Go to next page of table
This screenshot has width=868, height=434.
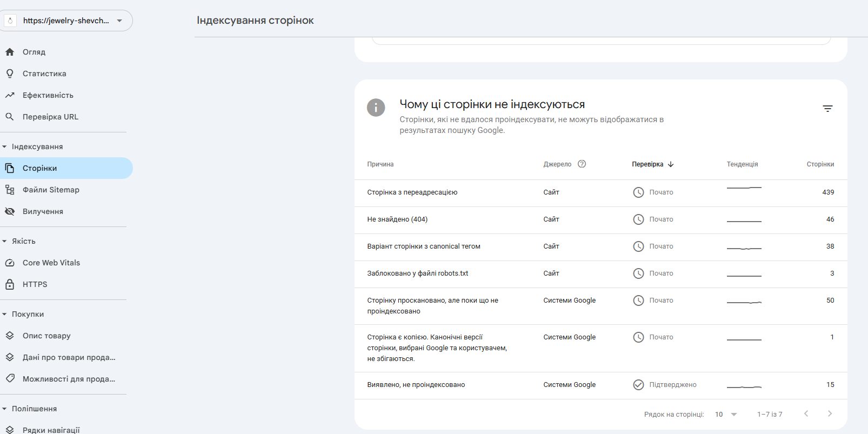pos(830,414)
